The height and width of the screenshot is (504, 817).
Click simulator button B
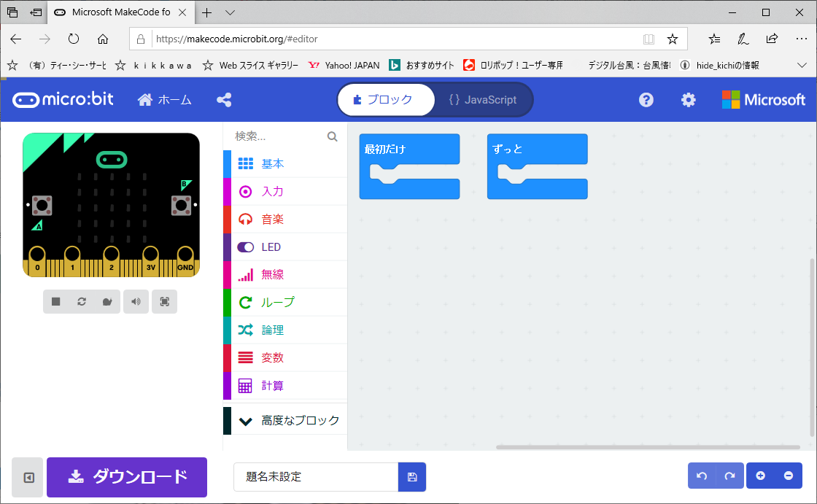[182, 206]
